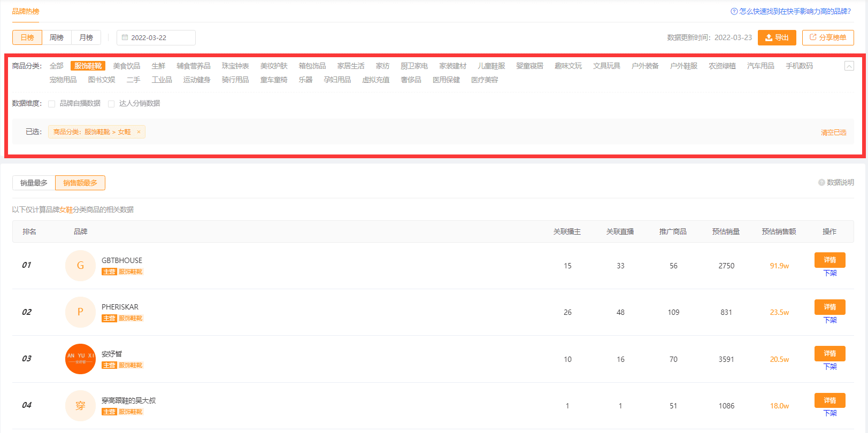Open GBTBHOUSE brand avatar
The height and width of the screenshot is (433, 868).
click(x=80, y=265)
